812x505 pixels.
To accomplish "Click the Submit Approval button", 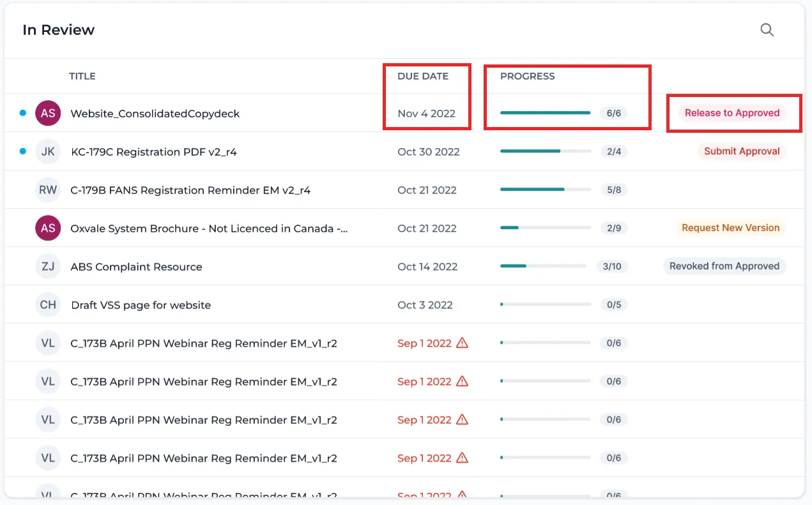I will coord(742,151).
